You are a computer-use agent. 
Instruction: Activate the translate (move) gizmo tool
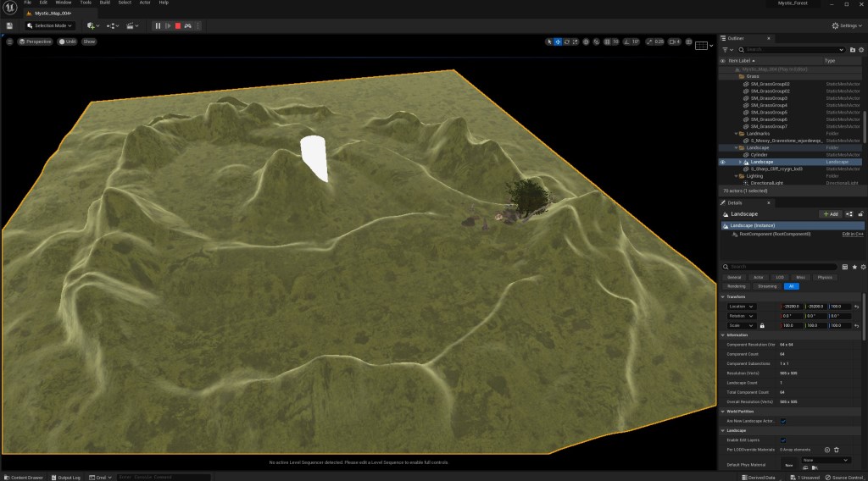(558, 41)
